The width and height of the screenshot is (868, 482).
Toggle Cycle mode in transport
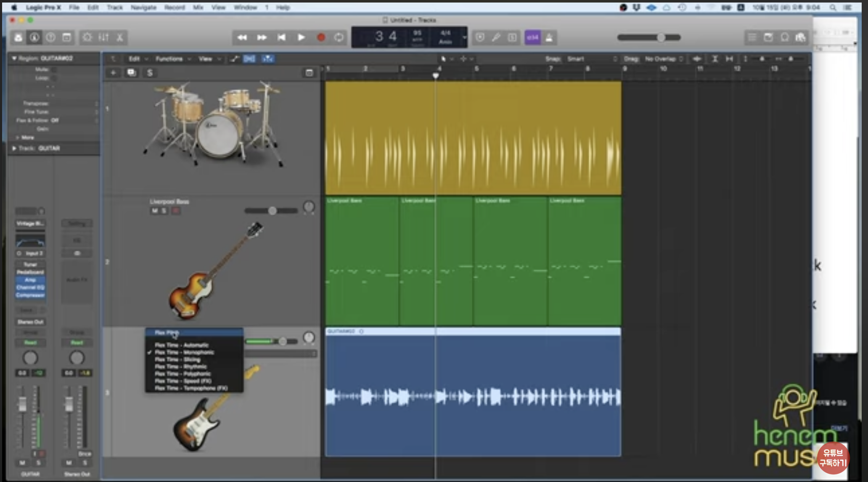pos(339,37)
